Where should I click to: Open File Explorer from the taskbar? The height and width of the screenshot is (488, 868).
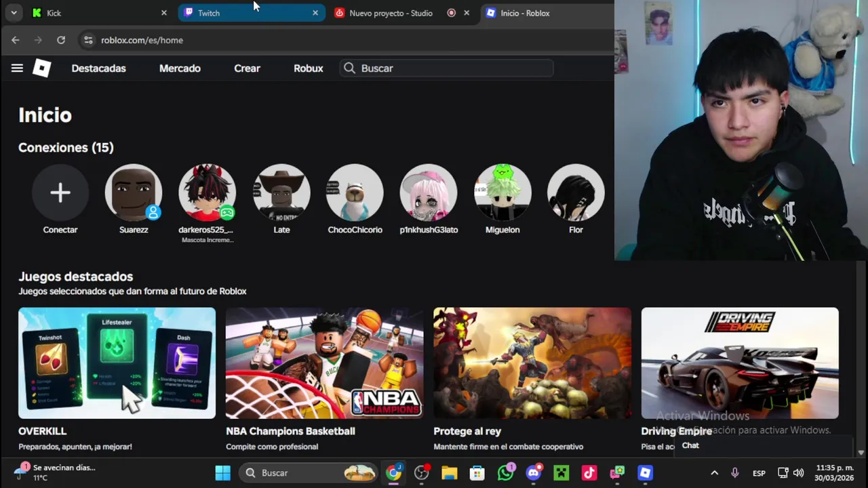450,473
